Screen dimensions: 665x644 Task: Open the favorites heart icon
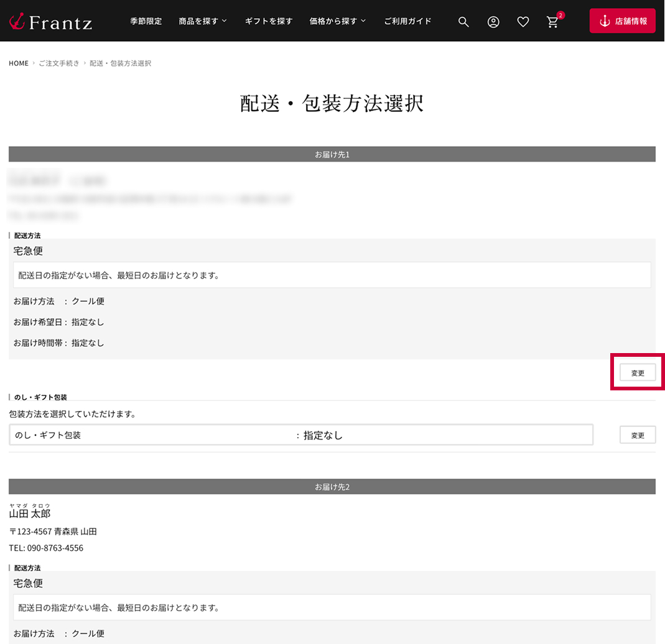(523, 22)
